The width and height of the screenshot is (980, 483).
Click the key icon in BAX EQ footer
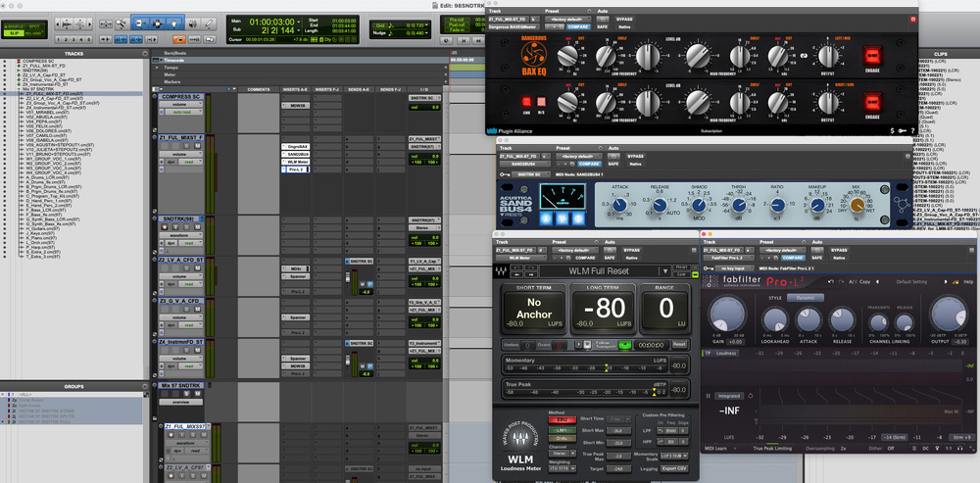tap(902, 130)
